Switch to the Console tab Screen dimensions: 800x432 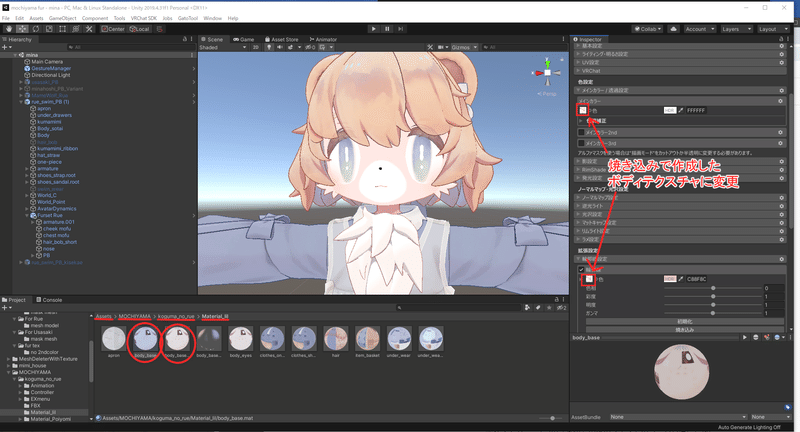coord(49,300)
